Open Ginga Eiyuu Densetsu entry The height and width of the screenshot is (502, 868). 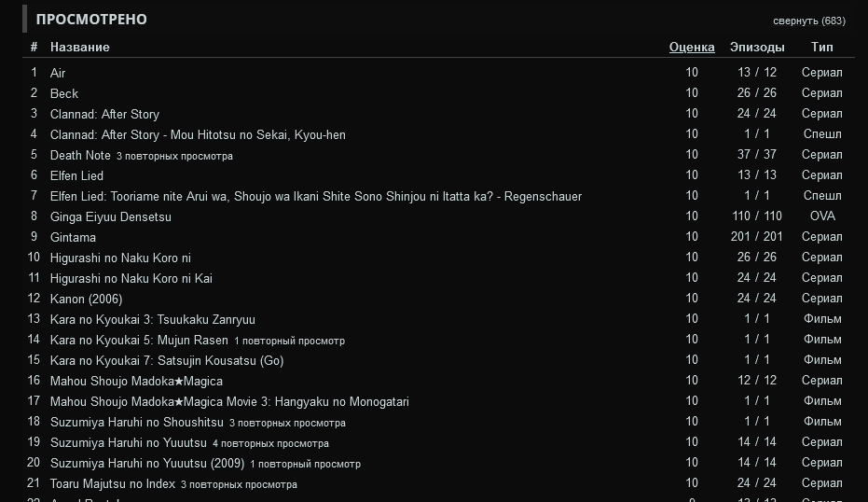coord(111,216)
